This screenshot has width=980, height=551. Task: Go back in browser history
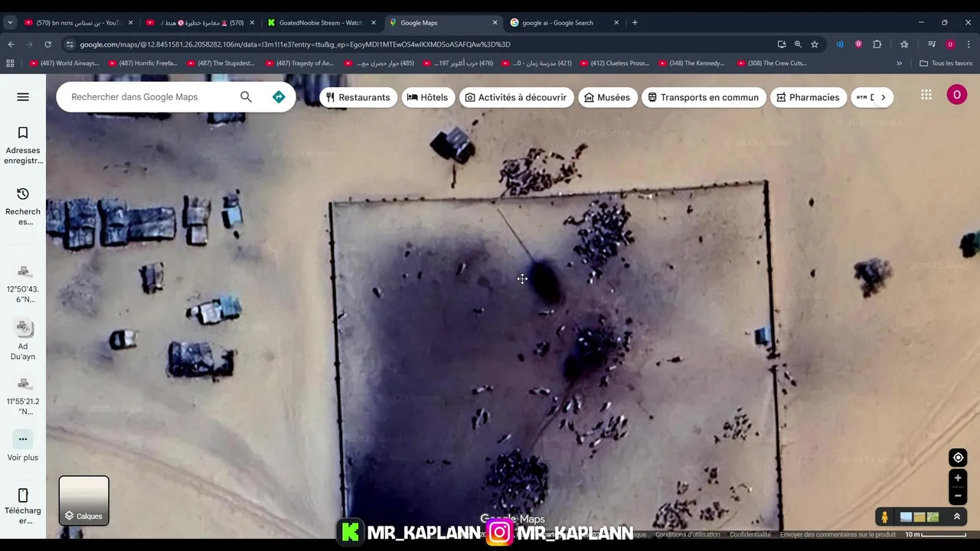[x=11, y=44]
